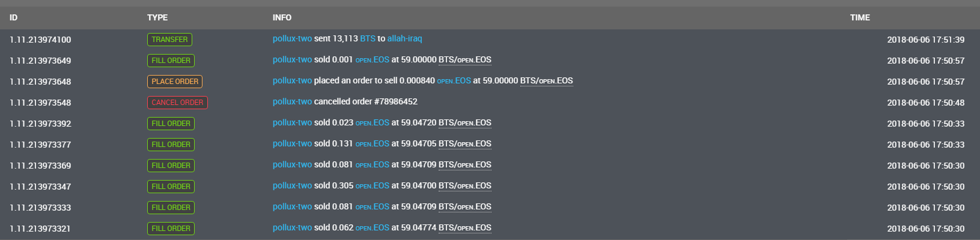Open BTS/OPEN.EOS market in the 59.04720 row
Image resolution: width=980 pixels, height=240 pixels.
tap(465, 122)
